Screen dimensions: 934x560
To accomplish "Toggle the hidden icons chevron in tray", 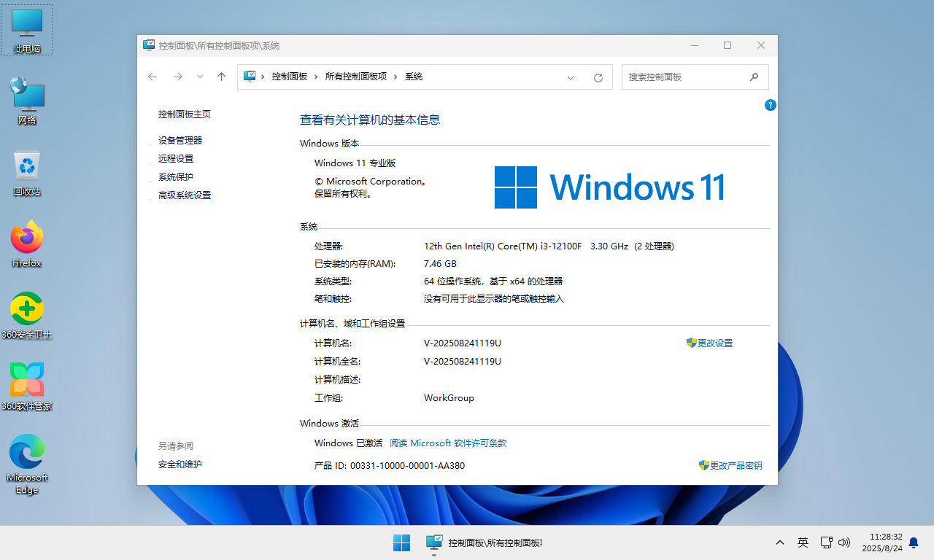I will [779, 542].
